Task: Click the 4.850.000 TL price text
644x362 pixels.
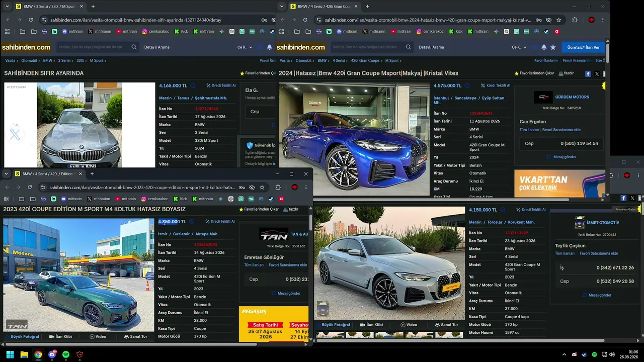Action: (172, 222)
